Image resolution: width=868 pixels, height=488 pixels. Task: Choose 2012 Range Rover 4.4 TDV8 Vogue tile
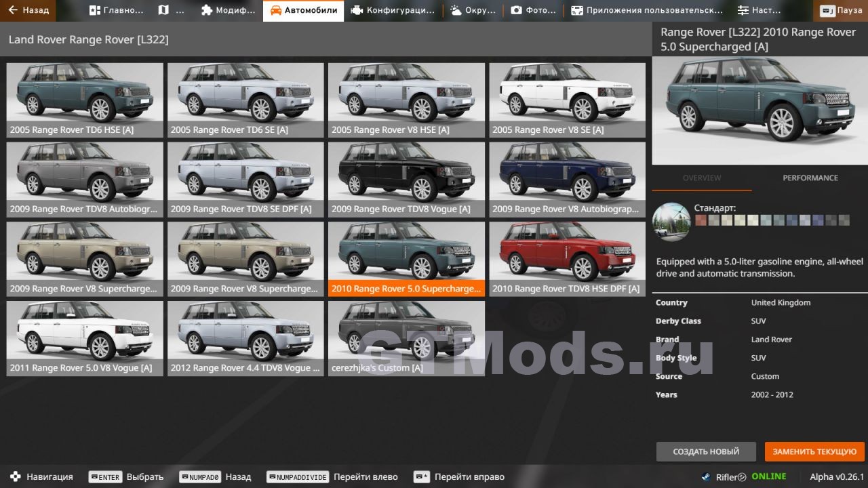click(x=245, y=338)
